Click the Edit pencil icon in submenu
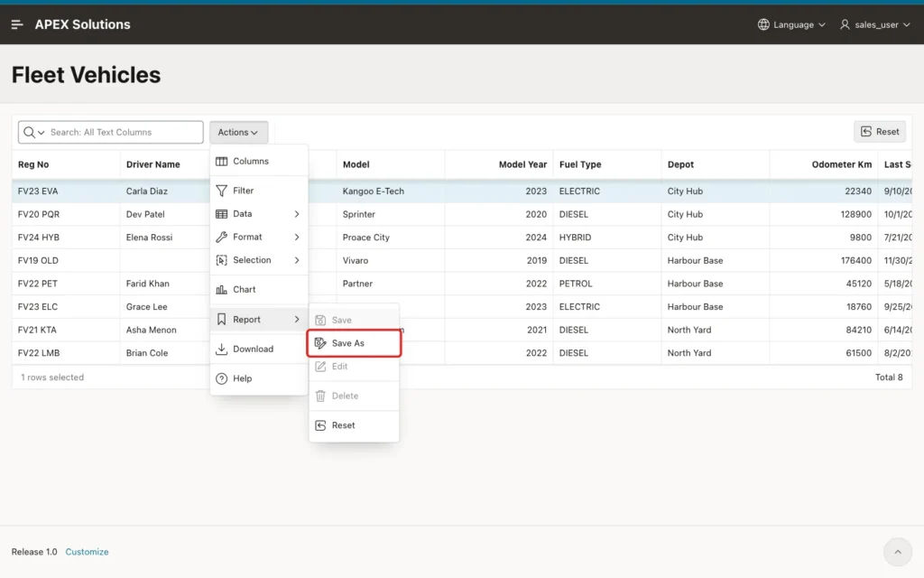The image size is (924, 578). (x=320, y=367)
